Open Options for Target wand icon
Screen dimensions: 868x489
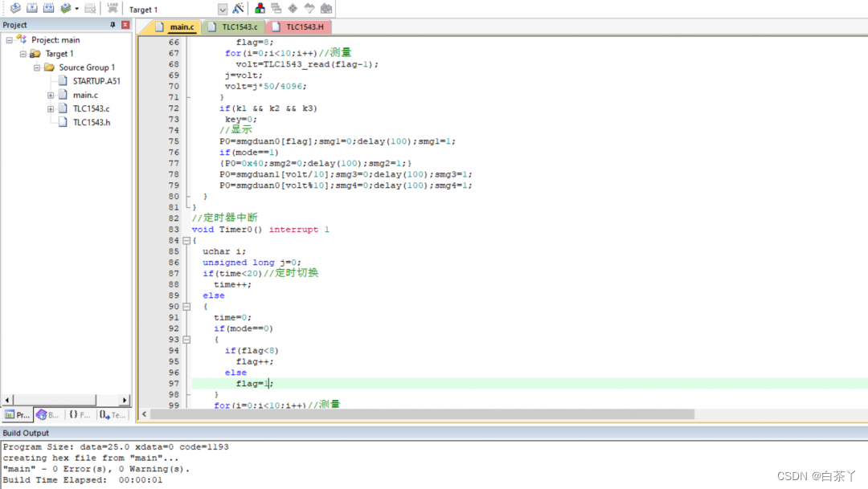tap(239, 9)
